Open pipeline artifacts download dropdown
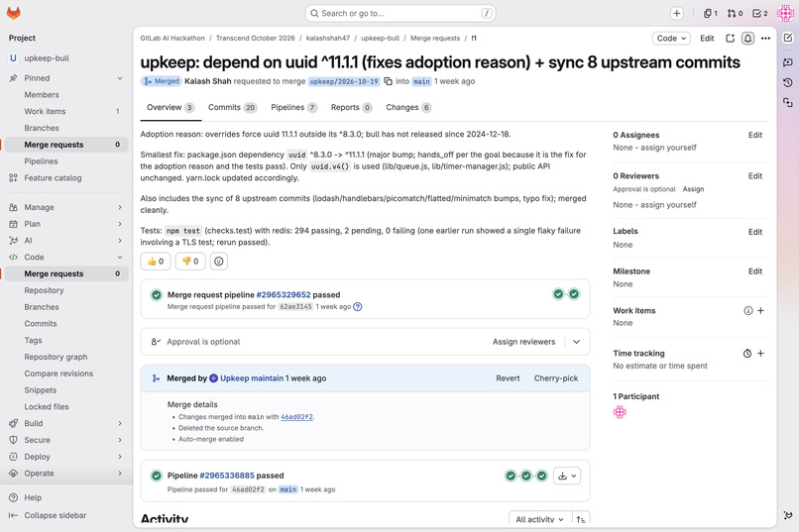This screenshot has width=799, height=532. coord(567,476)
